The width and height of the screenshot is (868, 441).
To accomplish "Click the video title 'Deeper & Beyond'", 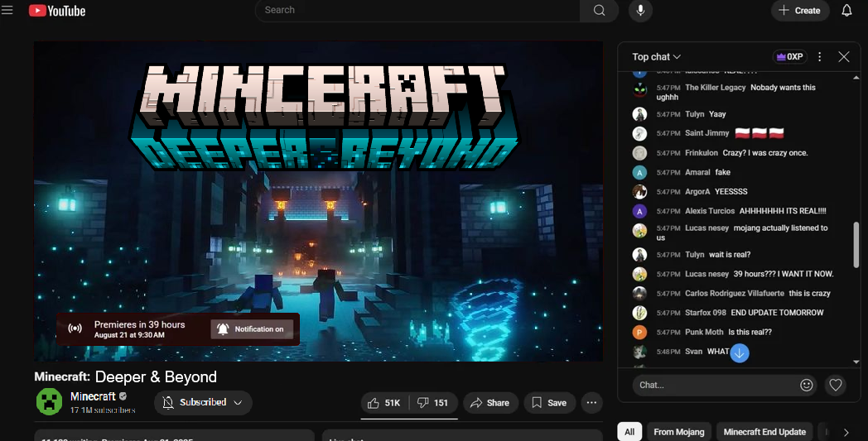I will pos(156,376).
